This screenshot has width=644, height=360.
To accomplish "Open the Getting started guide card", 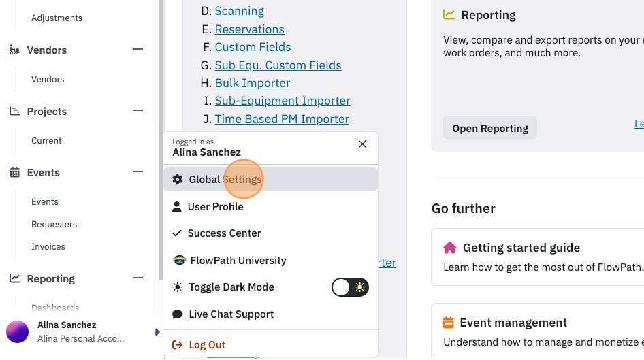I will [x=537, y=257].
